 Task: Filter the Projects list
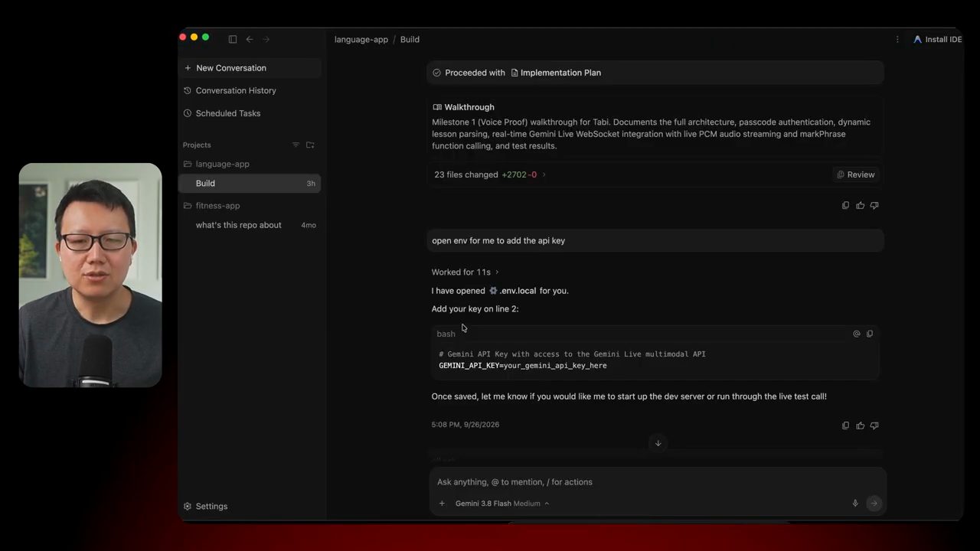tap(296, 145)
